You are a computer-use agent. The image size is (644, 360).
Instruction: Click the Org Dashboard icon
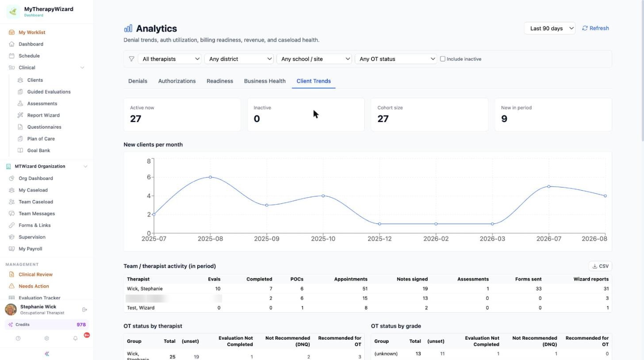pyautogui.click(x=11, y=178)
